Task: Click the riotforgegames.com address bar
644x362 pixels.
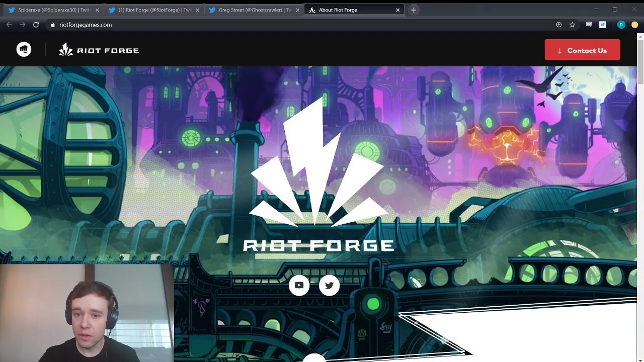Action: pos(302,25)
